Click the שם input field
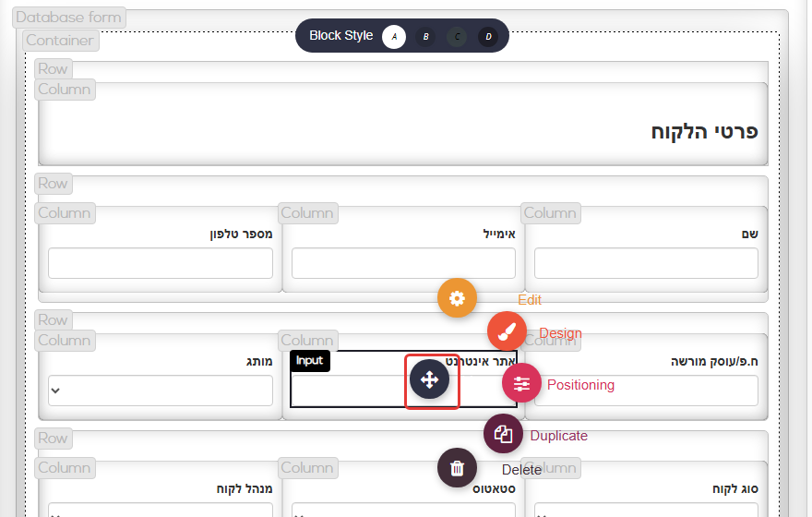The height and width of the screenshot is (517, 812). click(x=646, y=263)
